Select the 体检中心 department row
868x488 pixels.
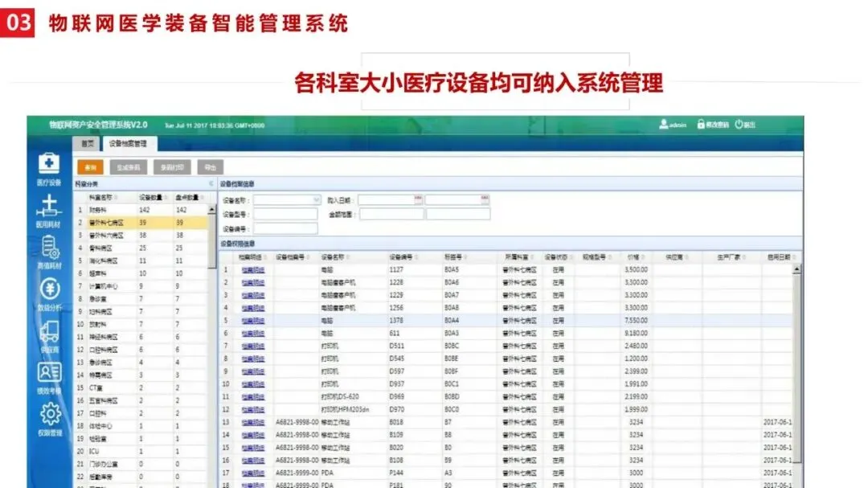point(141,427)
